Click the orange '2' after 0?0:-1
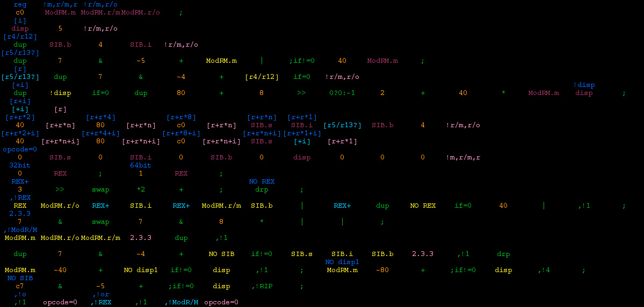 tap(382, 93)
